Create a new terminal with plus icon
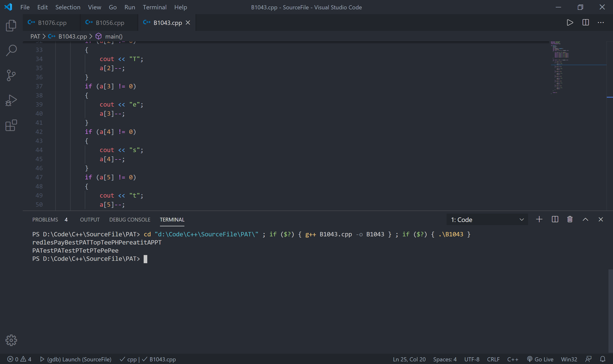This screenshot has width=613, height=364. (539, 219)
